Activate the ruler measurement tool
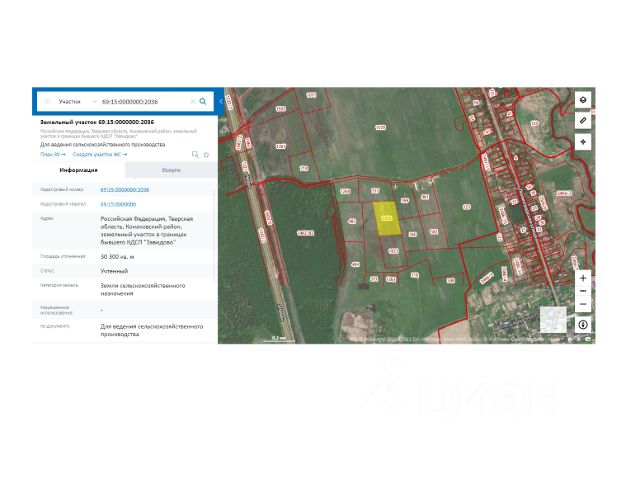The height and width of the screenshot is (480, 640). [x=583, y=121]
